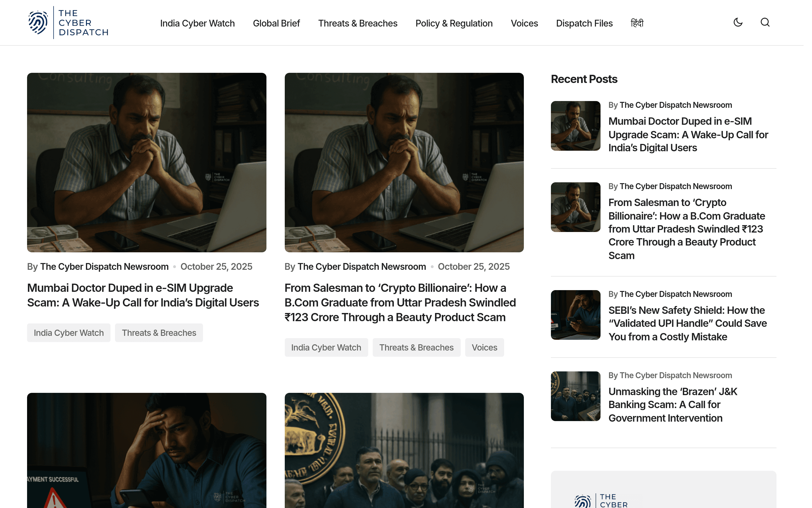Visit Dispatch Files section
This screenshot has height=508, width=812.
tap(584, 23)
